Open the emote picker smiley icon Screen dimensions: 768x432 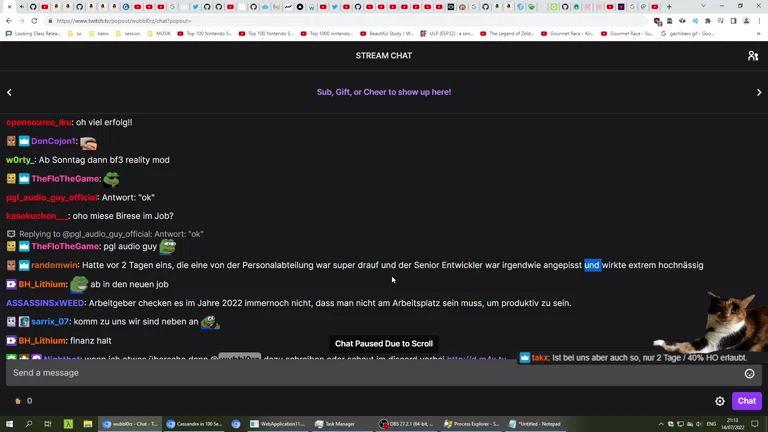(x=749, y=373)
